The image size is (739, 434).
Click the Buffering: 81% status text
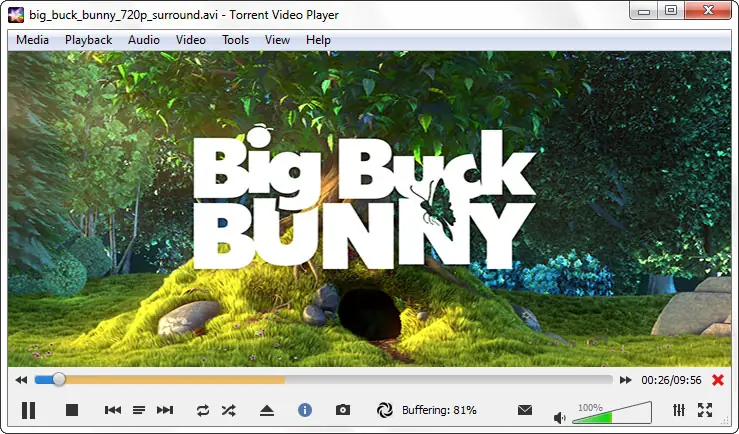[439, 410]
